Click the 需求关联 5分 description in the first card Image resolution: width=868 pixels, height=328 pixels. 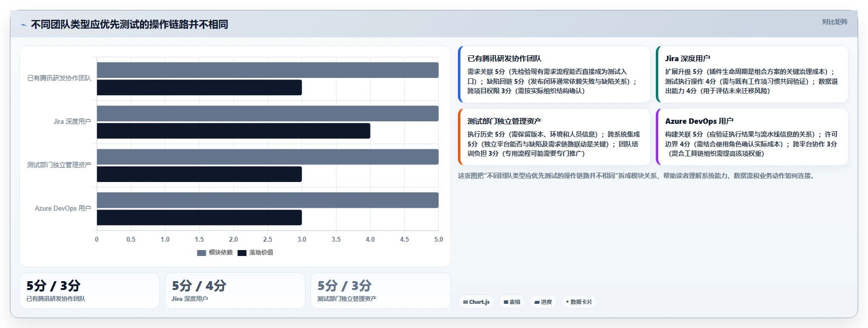pos(553,81)
